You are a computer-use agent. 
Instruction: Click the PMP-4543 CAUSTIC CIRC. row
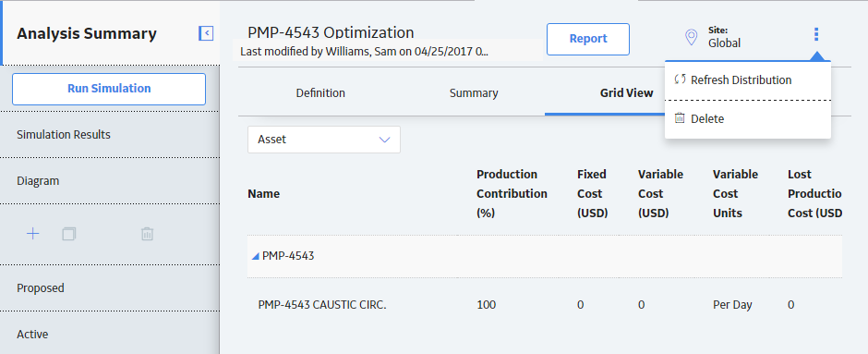(545, 305)
